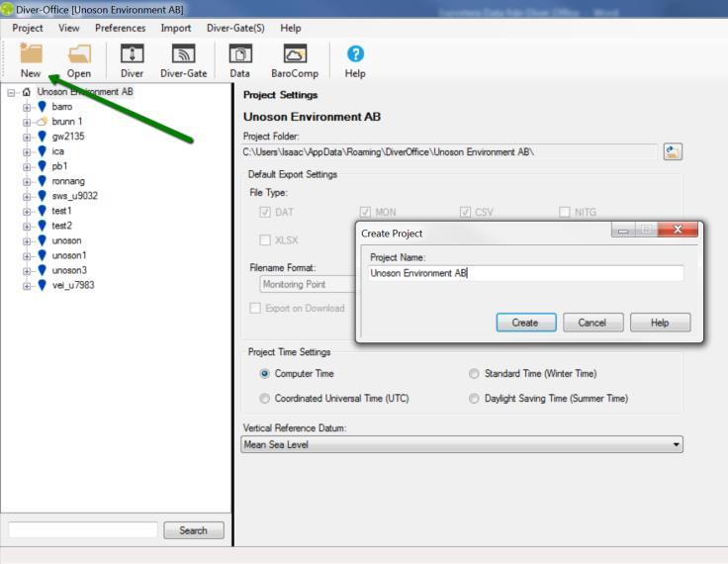The height and width of the screenshot is (564, 728).
Task: Click the Project Name input field
Action: [525, 273]
